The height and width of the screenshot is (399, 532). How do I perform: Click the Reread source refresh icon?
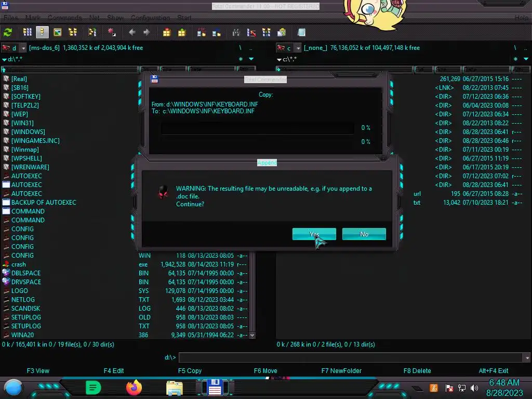coord(8,33)
